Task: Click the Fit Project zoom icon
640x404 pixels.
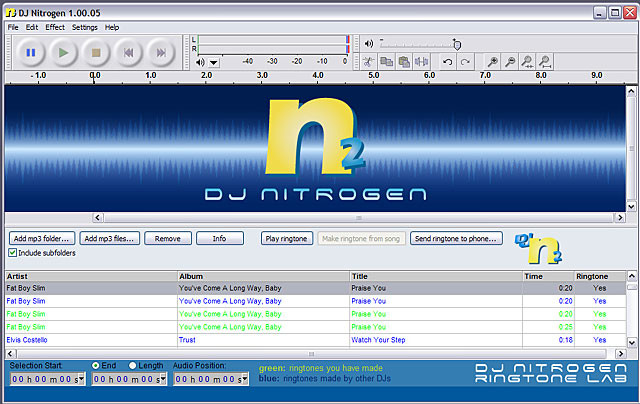Action: click(545, 62)
